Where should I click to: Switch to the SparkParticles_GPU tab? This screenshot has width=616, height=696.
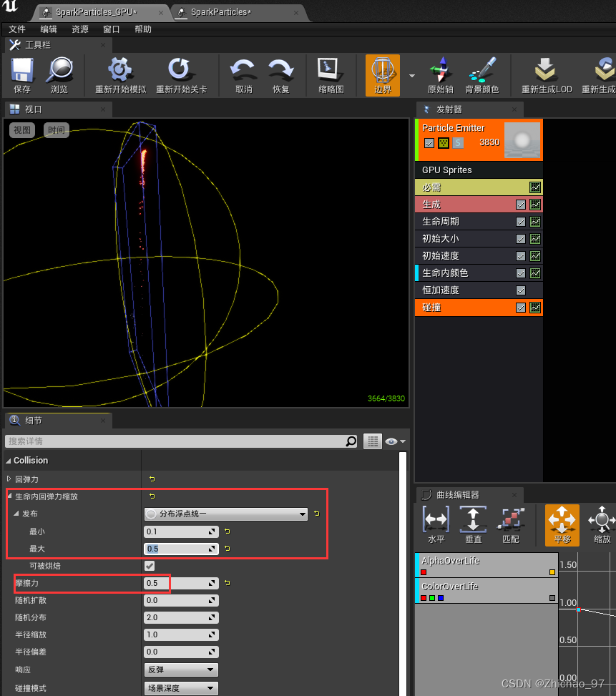tap(101, 12)
